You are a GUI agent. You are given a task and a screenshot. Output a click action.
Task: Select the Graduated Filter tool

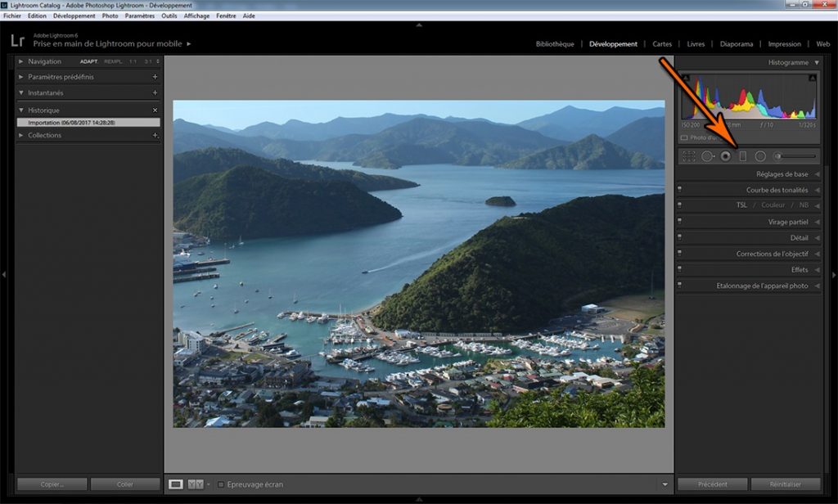[x=743, y=156]
